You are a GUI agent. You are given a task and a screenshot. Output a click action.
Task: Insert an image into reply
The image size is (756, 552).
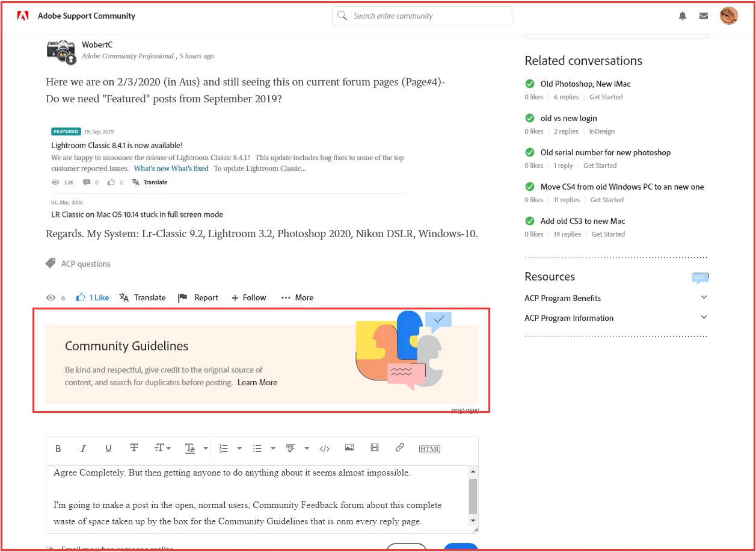(x=349, y=448)
